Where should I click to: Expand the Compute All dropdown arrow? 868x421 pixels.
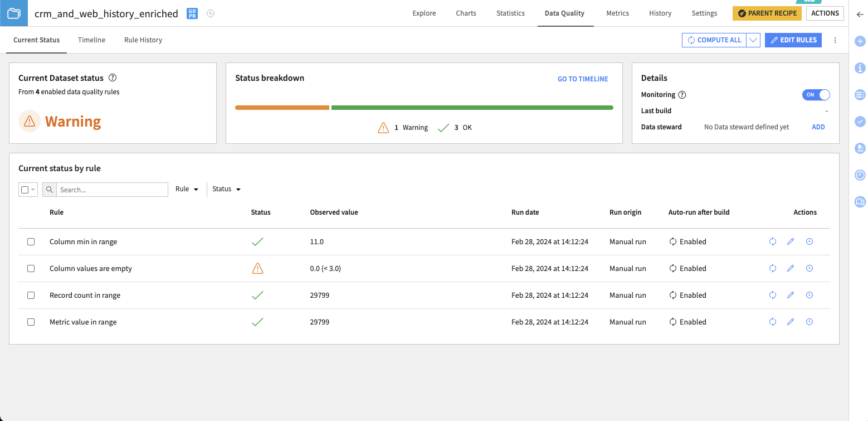753,40
